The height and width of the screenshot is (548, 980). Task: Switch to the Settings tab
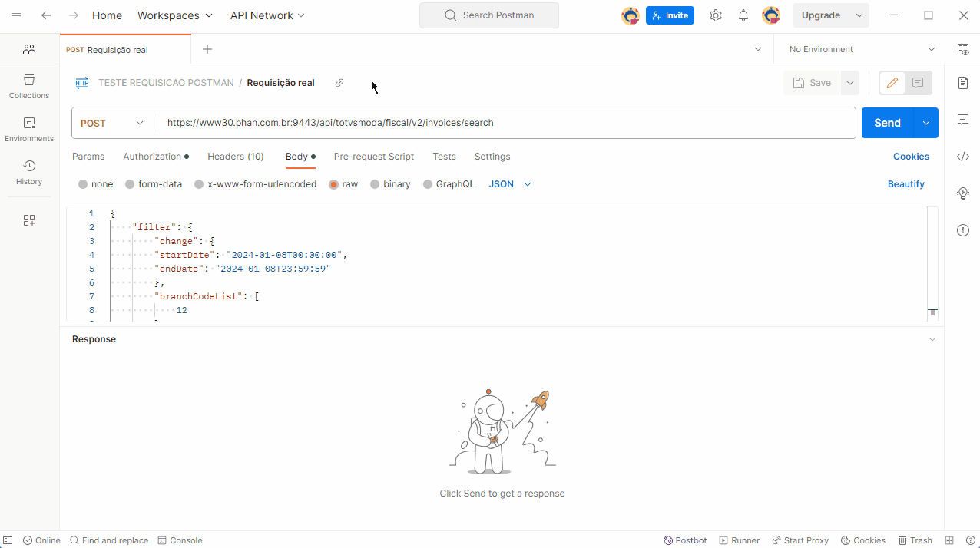point(492,157)
